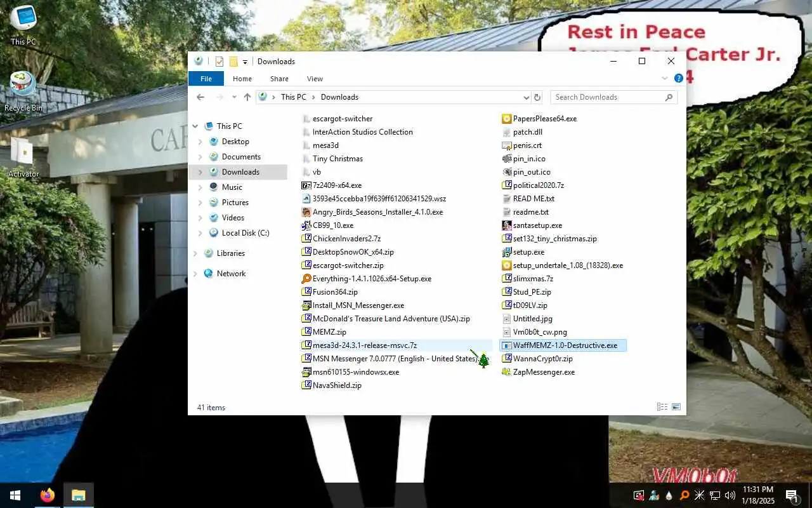Viewport: 812px width, 508px height.
Task: Refresh the Downloads folder view
Action: pos(537,97)
